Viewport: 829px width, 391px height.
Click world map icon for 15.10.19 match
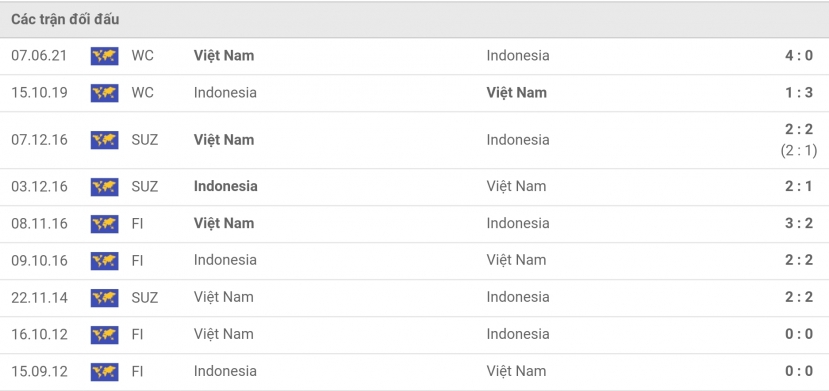[104, 92]
